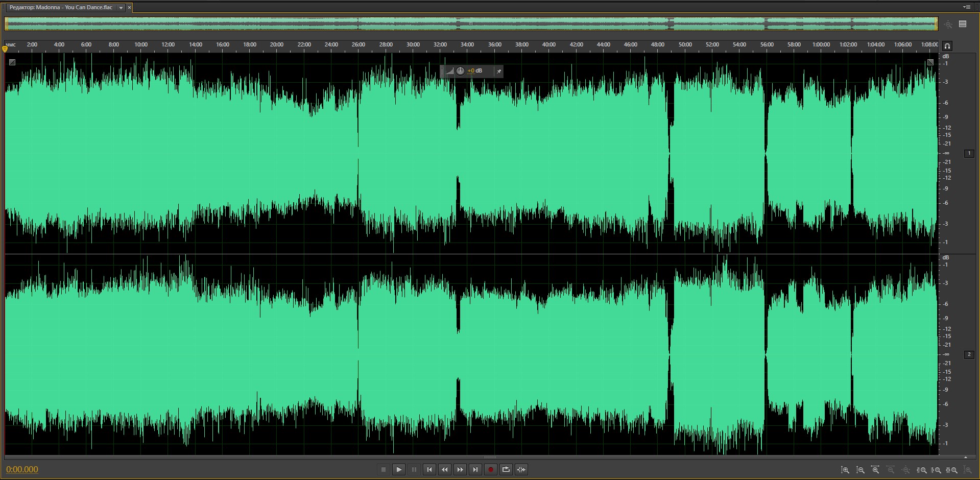Viewport: 980px width, 480px height.
Task: Click the 0:00.000 timecode display
Action: (x=22, y=470)
